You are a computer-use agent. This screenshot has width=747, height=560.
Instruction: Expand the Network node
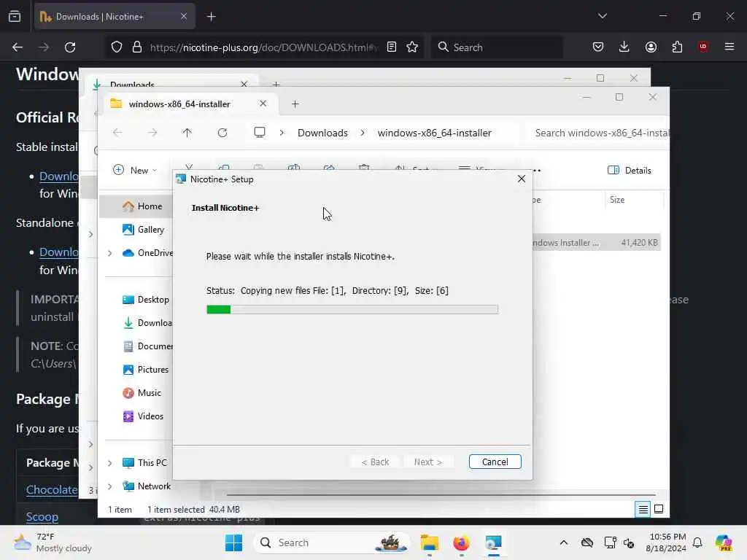click(110, 486)
